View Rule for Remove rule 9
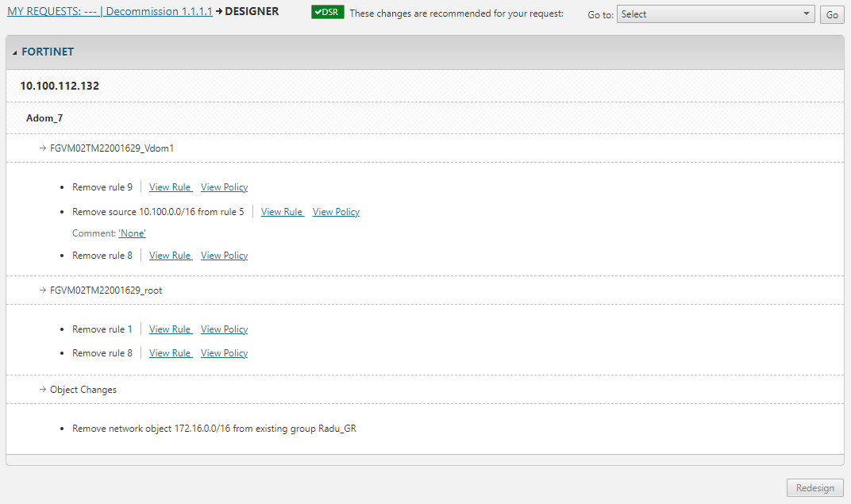This screenshot has height=504, width=851. [x=171, y=187]
